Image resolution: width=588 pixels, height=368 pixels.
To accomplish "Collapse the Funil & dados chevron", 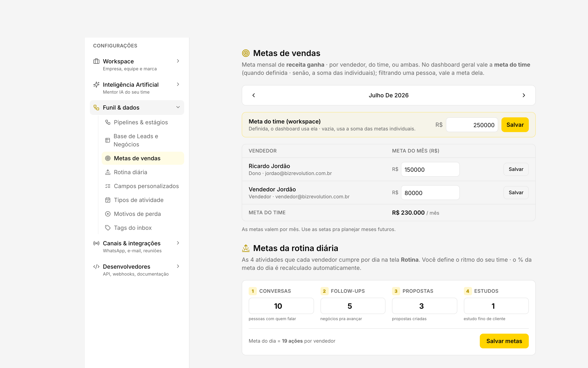I will tap(178, 107).
